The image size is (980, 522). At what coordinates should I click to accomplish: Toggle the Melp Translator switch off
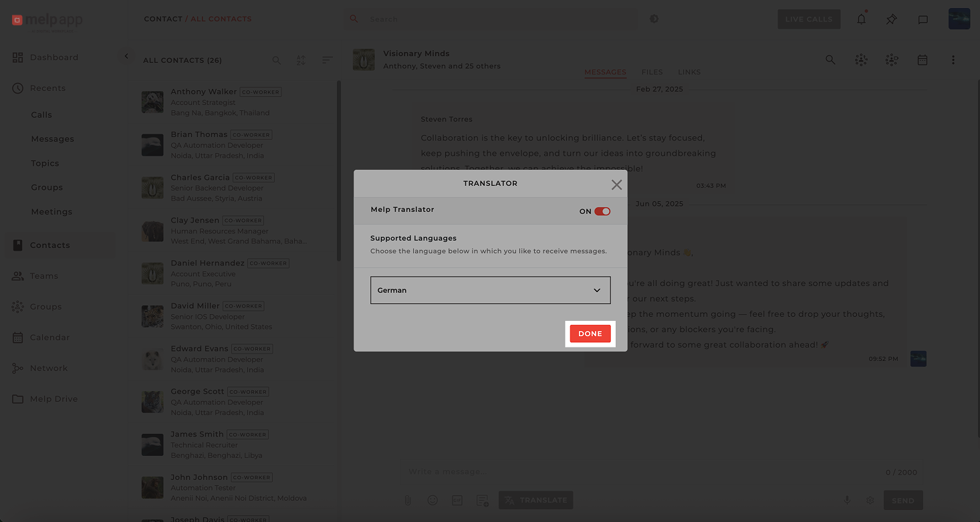(602, 211)
